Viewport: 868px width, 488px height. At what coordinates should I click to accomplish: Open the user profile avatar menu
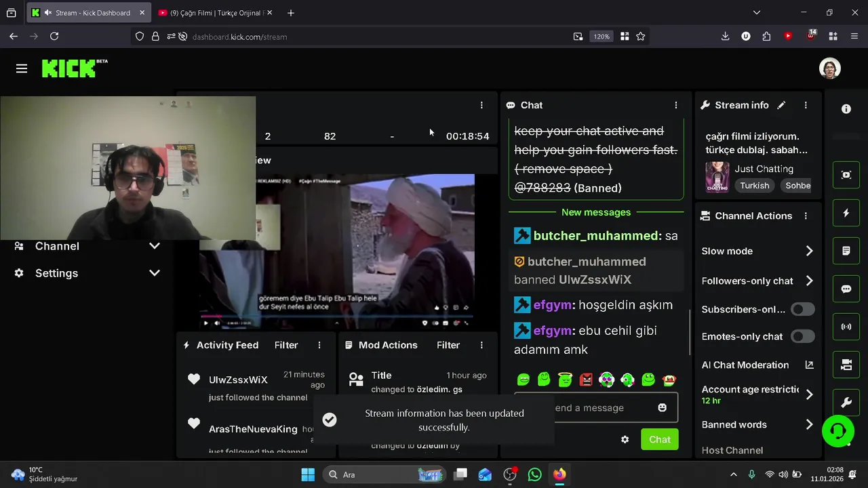[x=830, y=68]
